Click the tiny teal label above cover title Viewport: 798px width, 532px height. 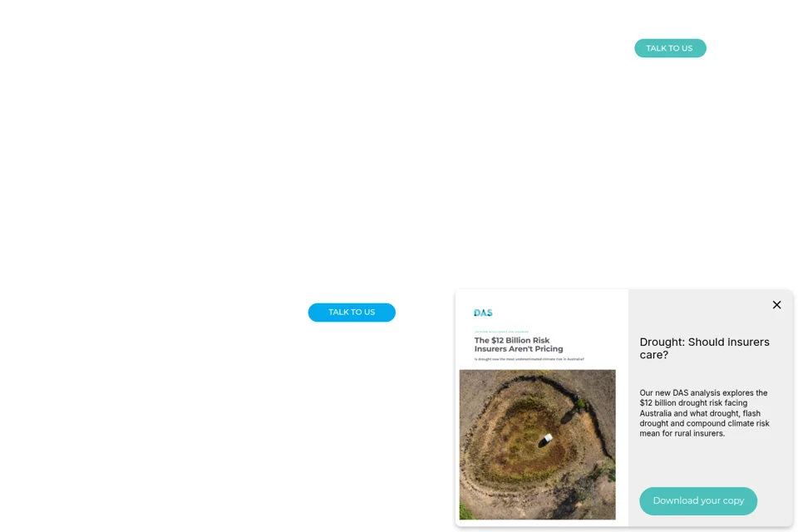click(x=501, y=332)
